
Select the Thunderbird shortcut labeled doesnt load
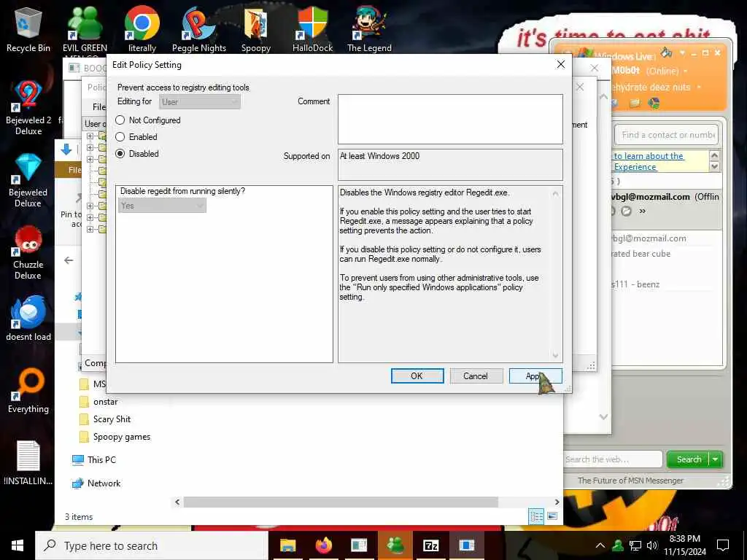[28, 318]
